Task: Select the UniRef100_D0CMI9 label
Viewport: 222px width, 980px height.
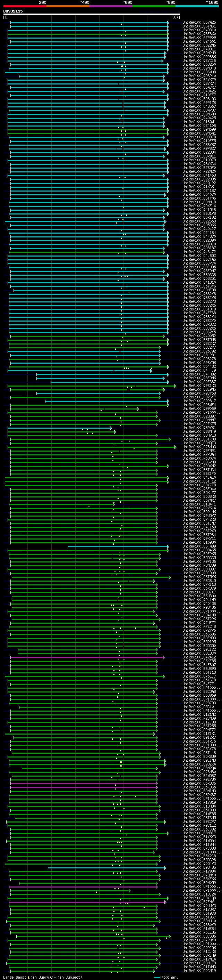Action: tap(199, 971)
